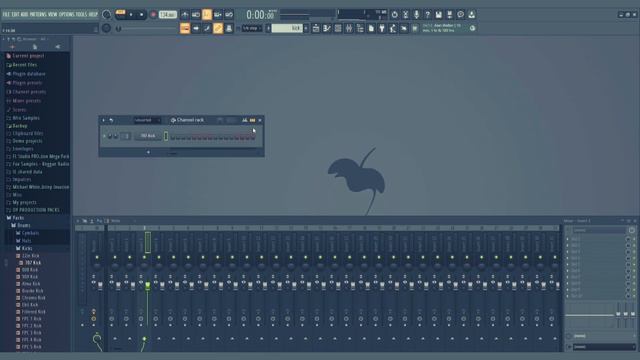Click 707 Kick mixer track number box
The image size is (640, 360).
pyautogui.click(x=126, y=136)
